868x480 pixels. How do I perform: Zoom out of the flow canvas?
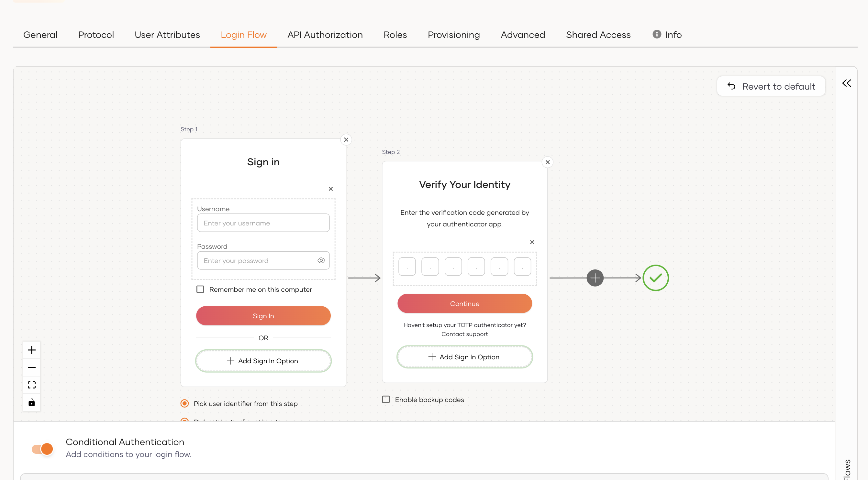(x=31, y=367)
